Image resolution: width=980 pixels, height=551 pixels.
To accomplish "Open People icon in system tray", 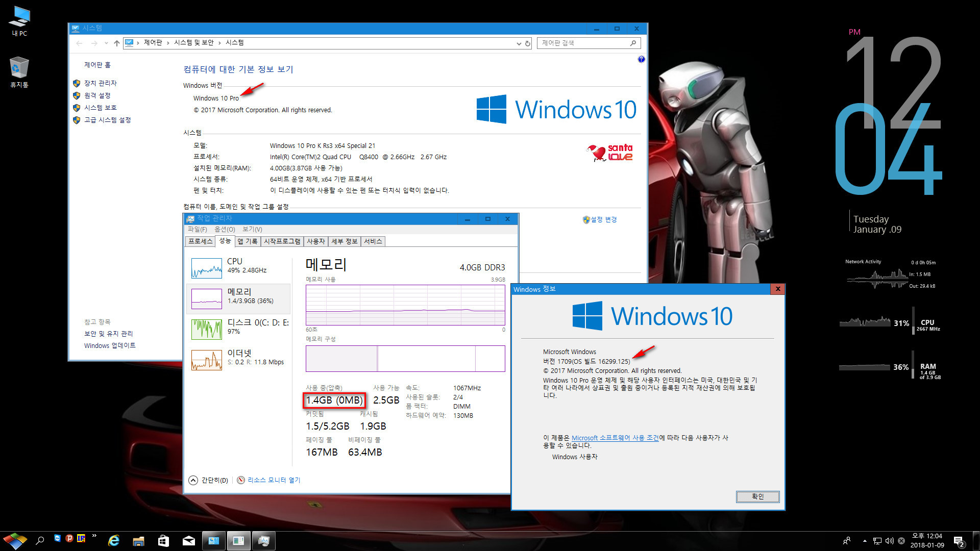I will coord(847,541).
